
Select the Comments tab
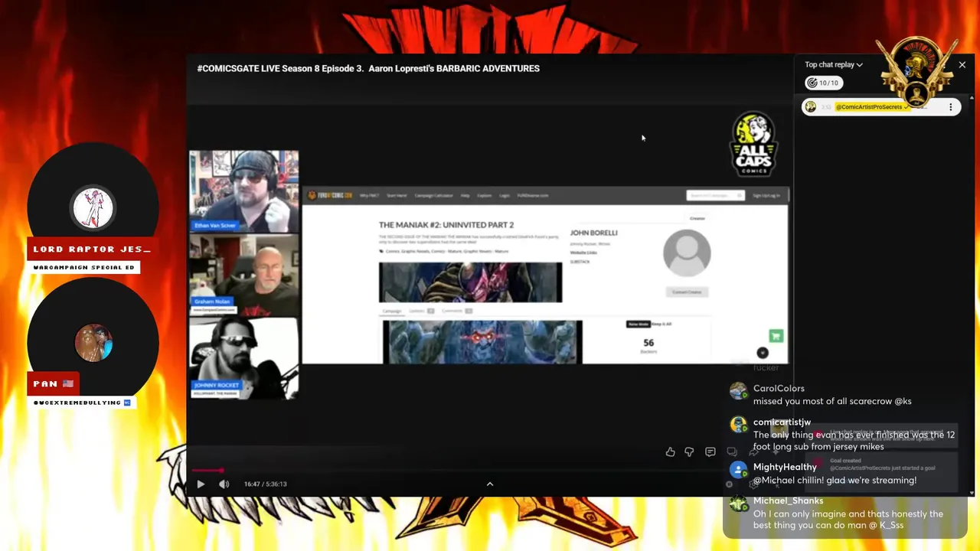click(x=456, y=311)
